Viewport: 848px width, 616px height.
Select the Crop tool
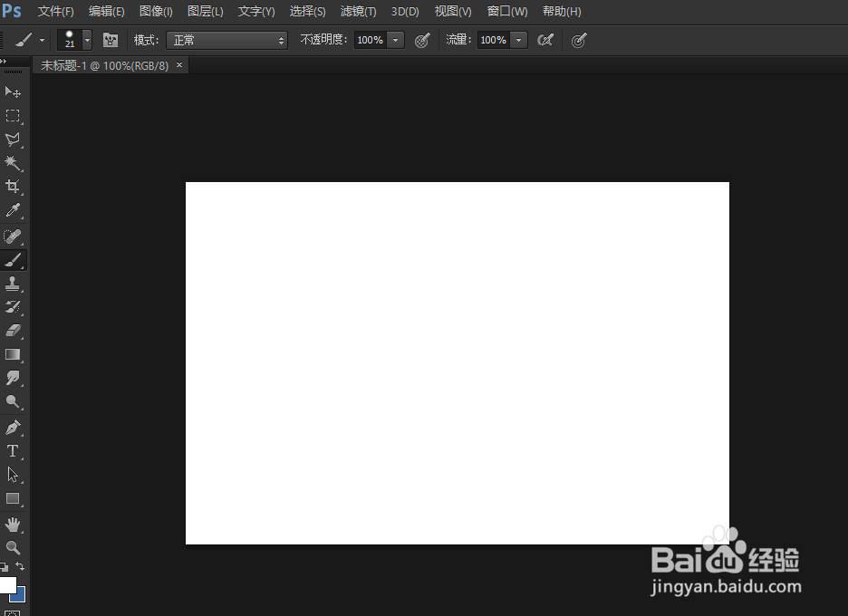tap(13, 187)
